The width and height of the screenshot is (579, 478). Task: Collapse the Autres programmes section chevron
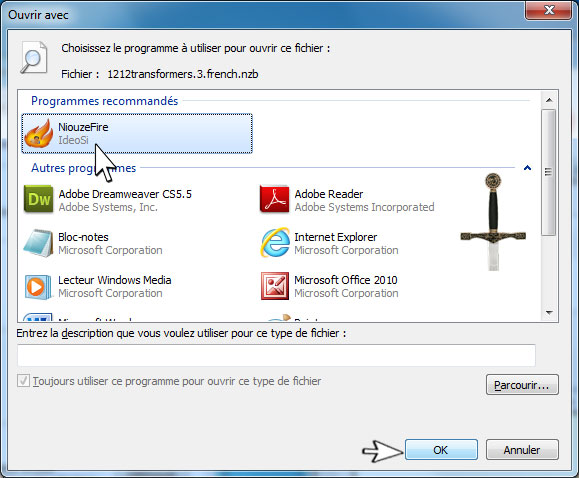(x=527, y=168)
